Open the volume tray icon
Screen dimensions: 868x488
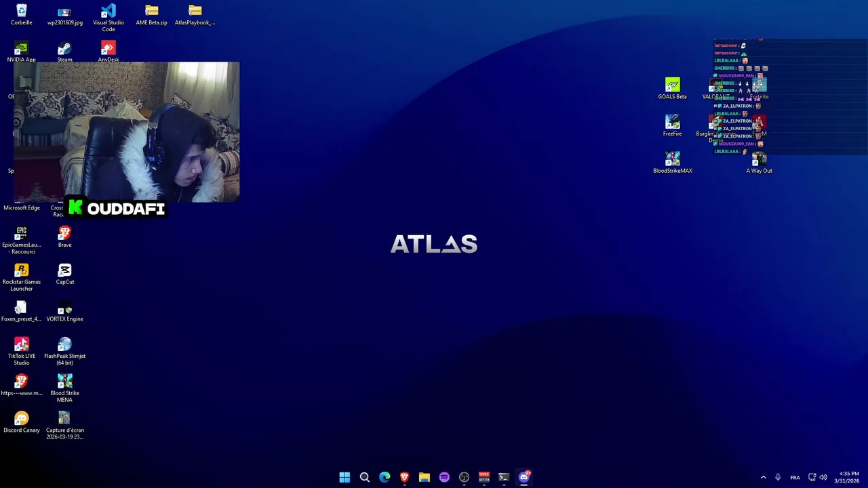[823, 477]
